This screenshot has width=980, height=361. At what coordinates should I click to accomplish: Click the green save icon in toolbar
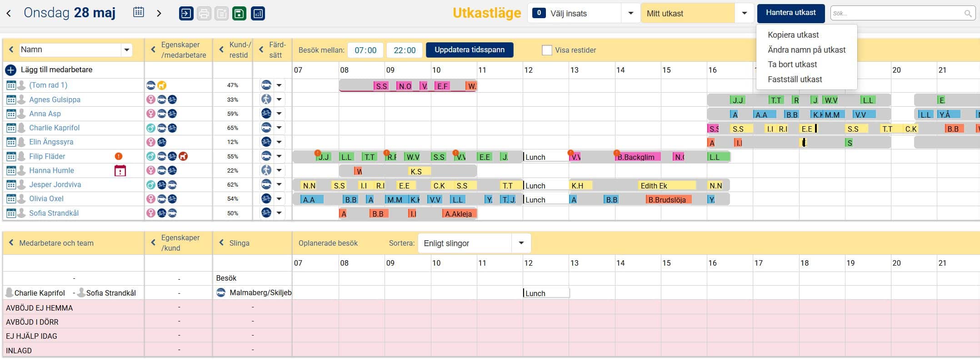(x=239, y=14)
